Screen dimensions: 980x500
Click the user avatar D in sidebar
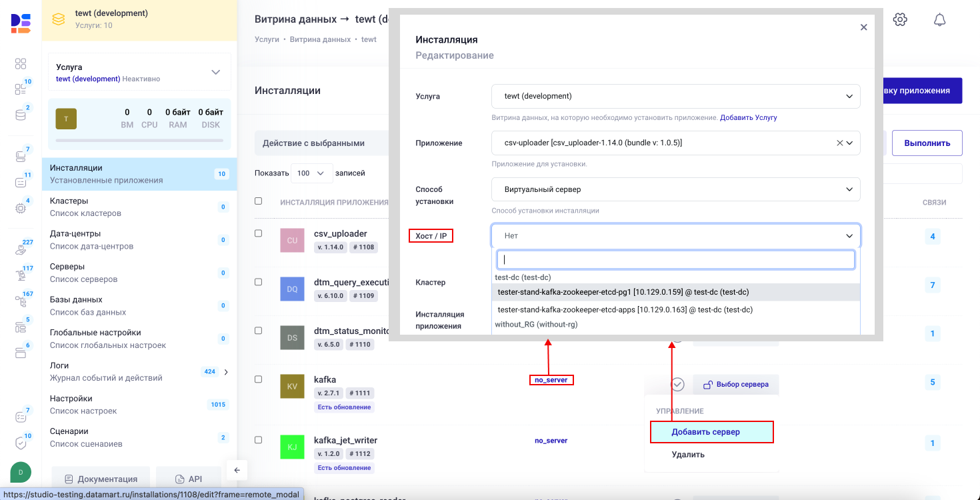coord(21,472)
